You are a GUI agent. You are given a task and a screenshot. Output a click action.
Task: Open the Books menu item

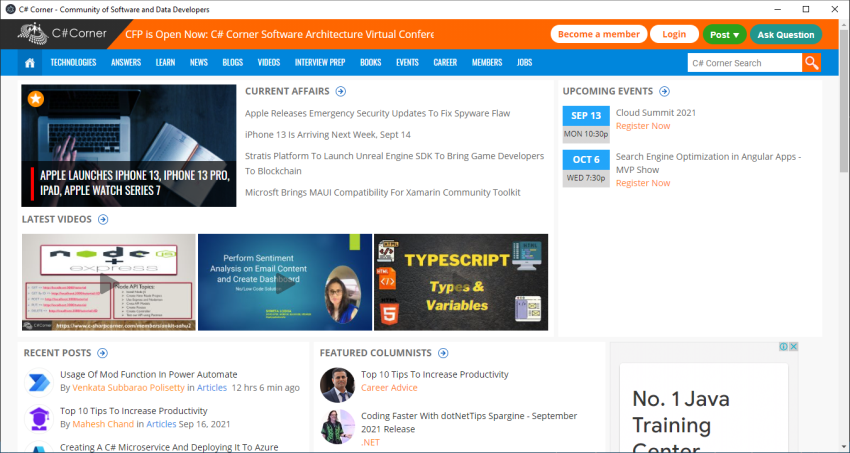371,63
